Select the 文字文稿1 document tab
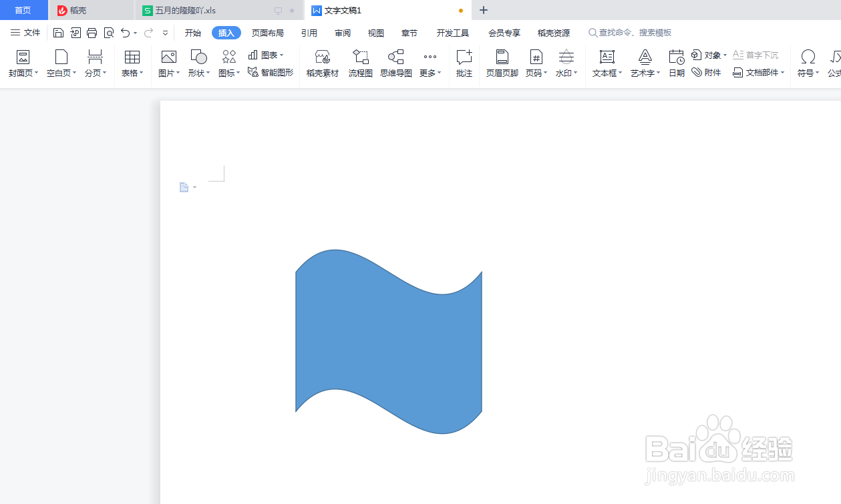The height and width of the screenshot is (504, 841). pos(387,10)
